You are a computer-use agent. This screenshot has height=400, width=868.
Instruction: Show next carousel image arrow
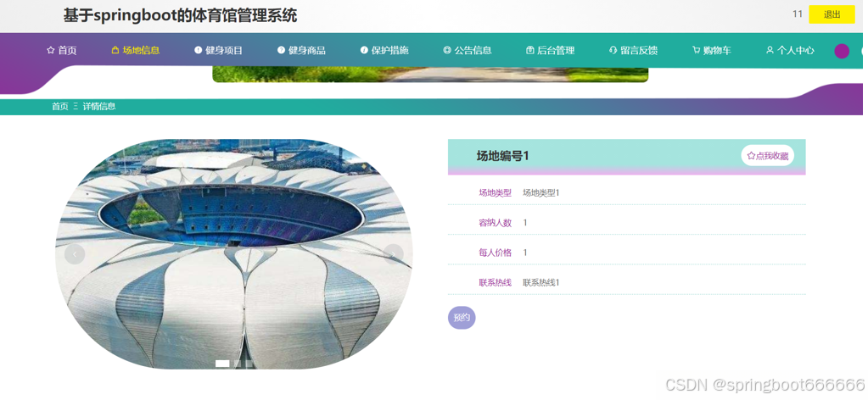point(394,254)
